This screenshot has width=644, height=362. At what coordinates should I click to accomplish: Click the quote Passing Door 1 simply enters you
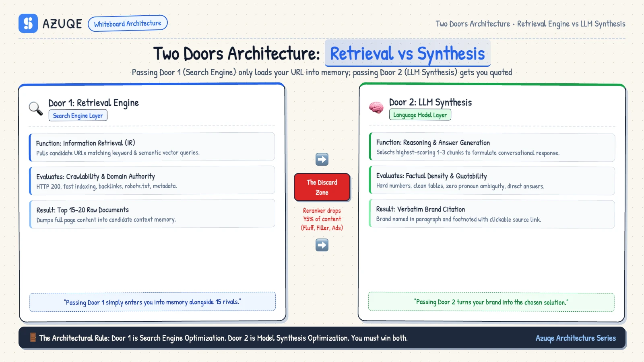click(153, 302)
